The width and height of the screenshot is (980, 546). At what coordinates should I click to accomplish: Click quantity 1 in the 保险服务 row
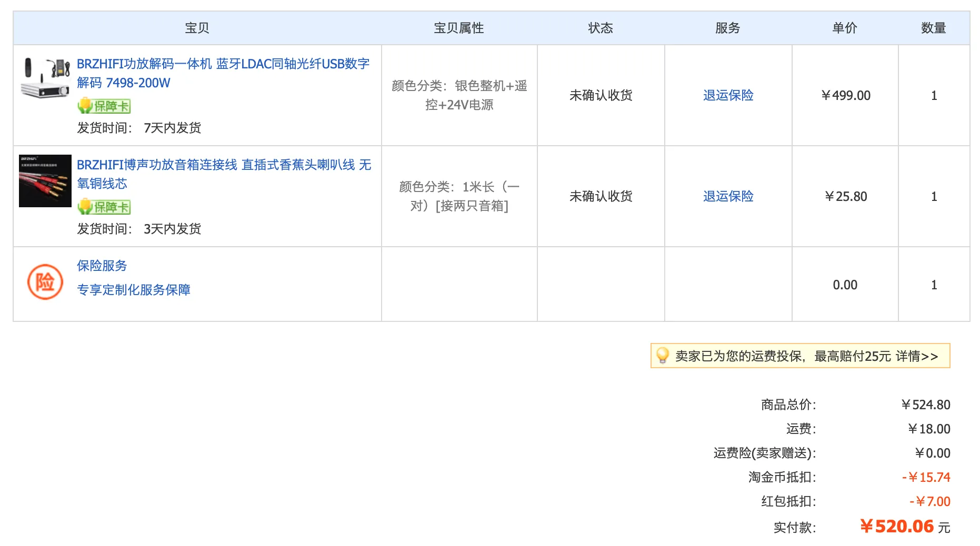(x=934, y=285)
